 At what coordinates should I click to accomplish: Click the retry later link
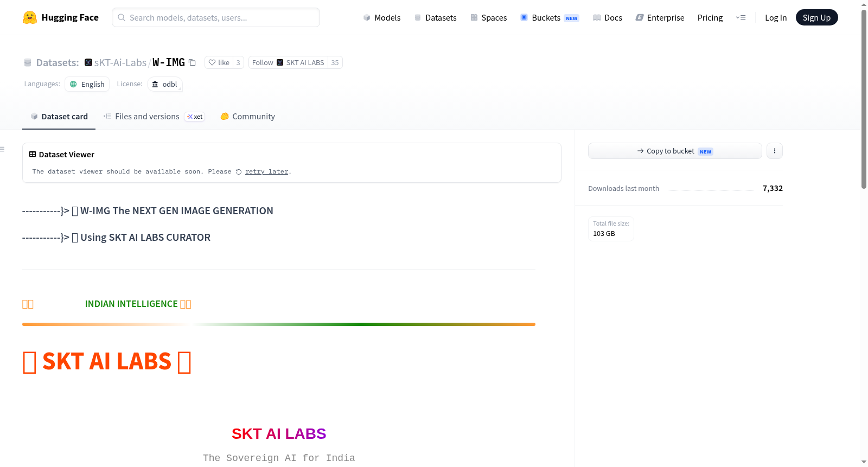click(x=266, y=171)
